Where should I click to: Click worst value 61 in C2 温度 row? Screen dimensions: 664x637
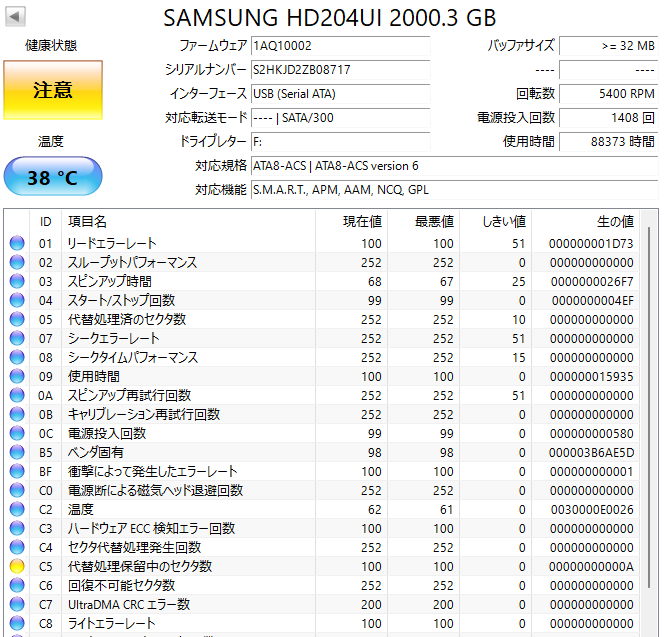pyautogui.click(x=447, y=510)
